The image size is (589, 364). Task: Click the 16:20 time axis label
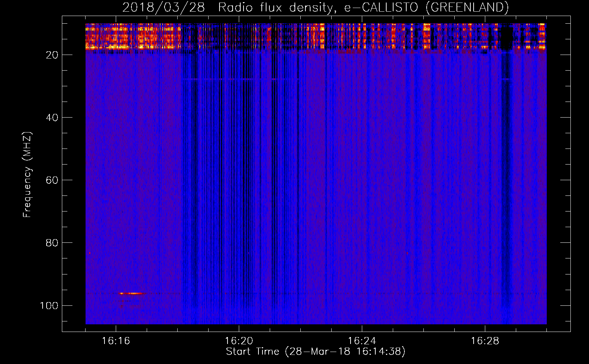239,341
